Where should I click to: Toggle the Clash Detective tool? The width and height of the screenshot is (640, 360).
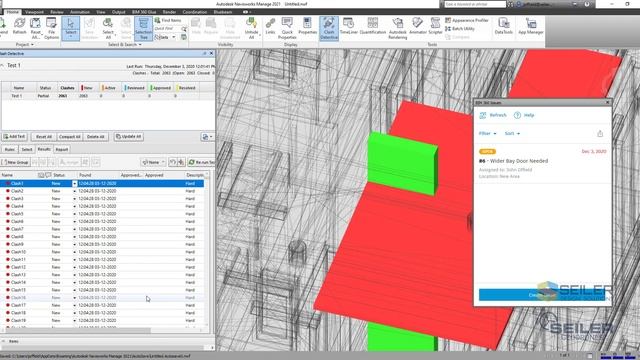coord(329,28)
